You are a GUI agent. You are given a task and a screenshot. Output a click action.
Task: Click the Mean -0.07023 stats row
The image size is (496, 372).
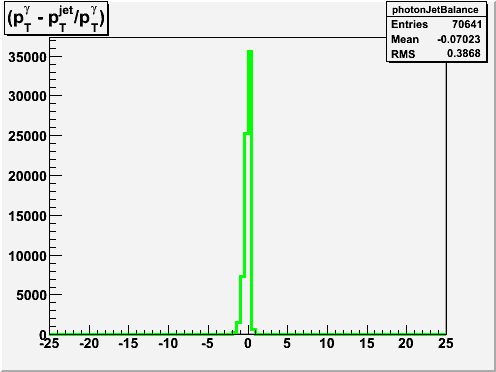click(436, 39)
